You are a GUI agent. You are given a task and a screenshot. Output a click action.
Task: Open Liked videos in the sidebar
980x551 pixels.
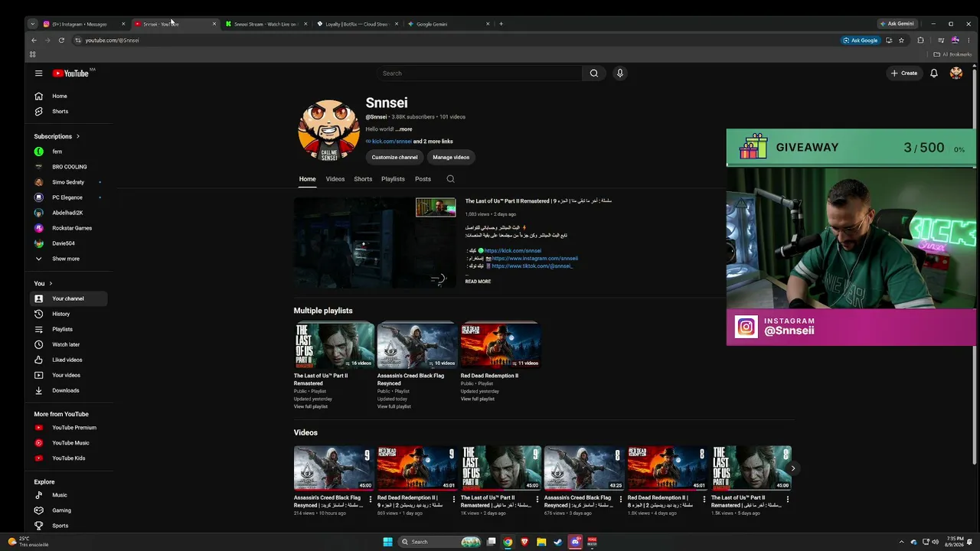click(69, 360)
